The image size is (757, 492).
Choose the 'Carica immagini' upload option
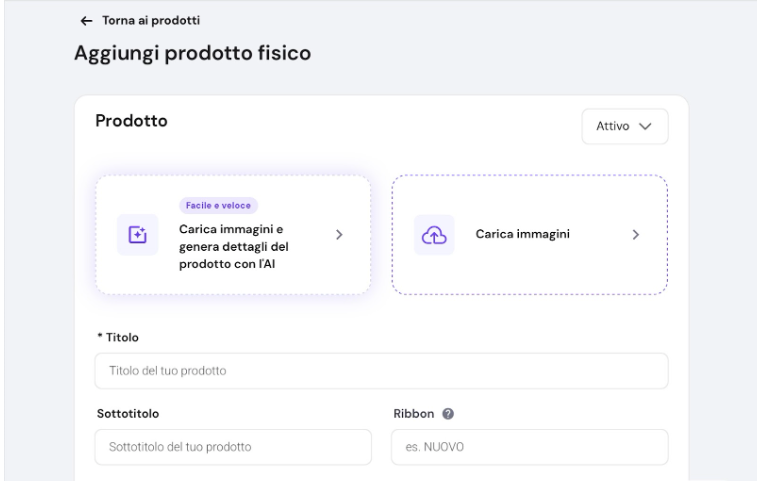516,235
